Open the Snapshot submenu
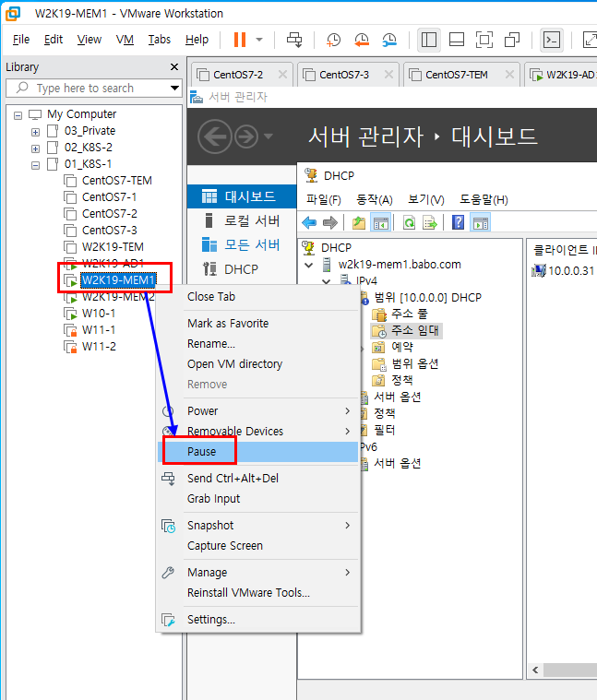The height and width of the screenshot is (700, 597). pos(258,526)
